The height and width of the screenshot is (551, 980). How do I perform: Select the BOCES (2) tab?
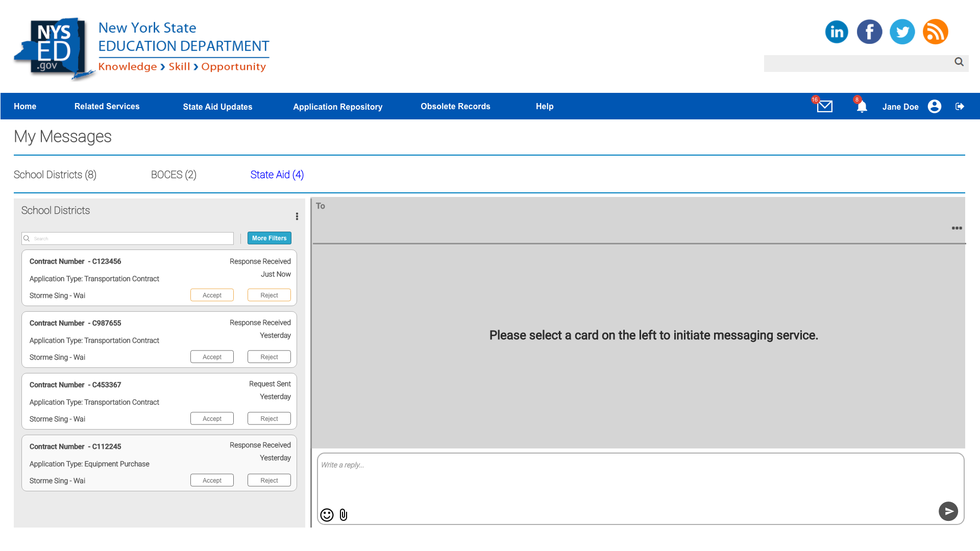(174, 174)
